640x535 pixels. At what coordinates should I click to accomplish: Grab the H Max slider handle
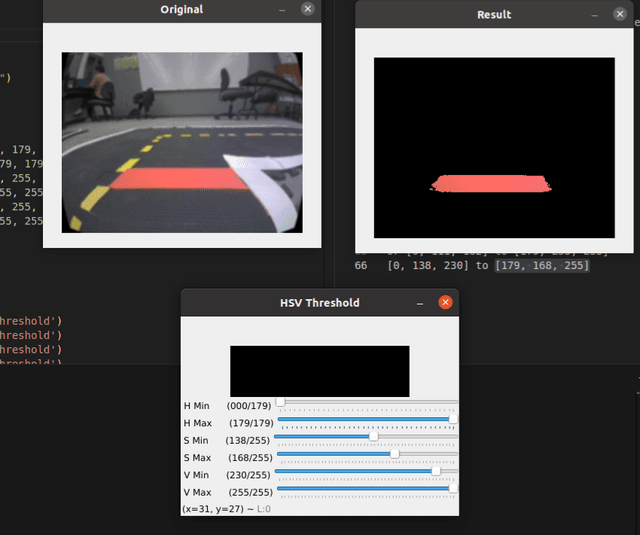453,420
